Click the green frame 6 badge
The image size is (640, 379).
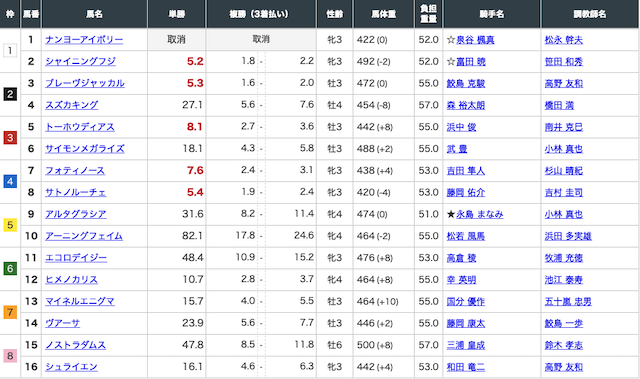(10, 268)
